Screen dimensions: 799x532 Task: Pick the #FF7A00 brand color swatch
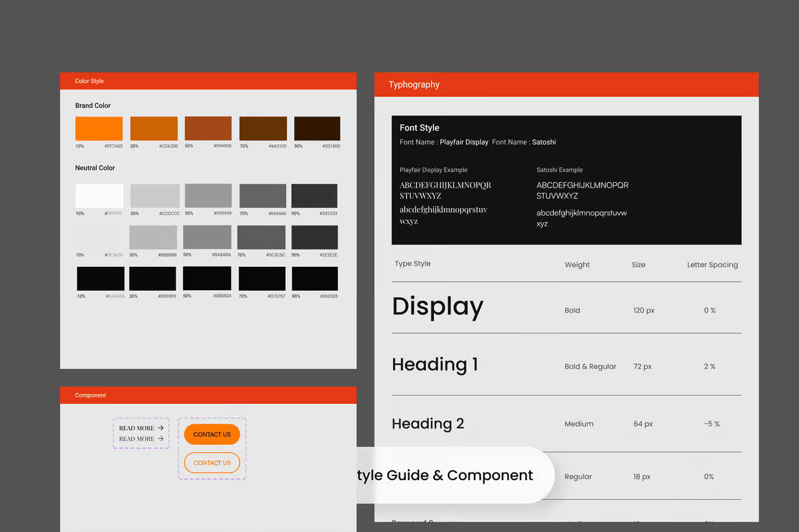tap(99, 129)
